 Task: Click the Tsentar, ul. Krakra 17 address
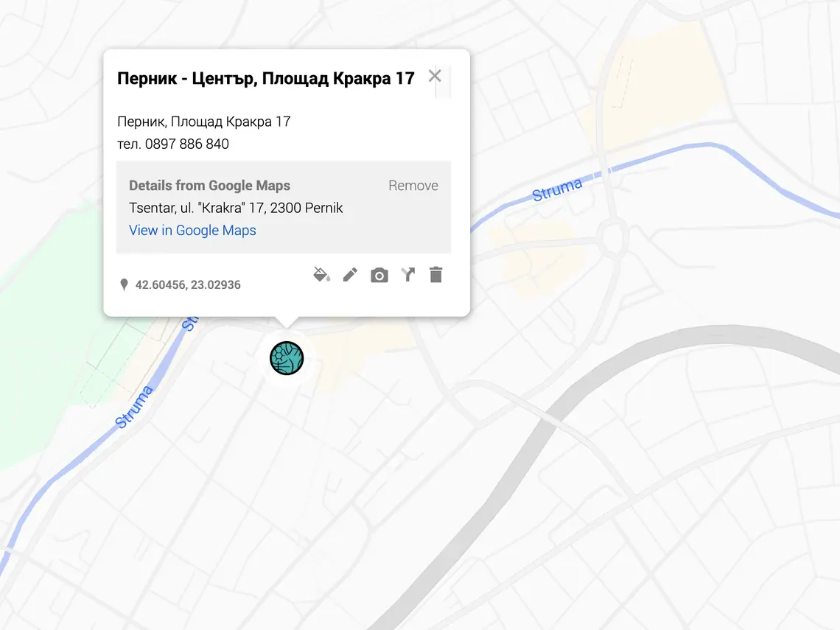click(x=236, y=208)
